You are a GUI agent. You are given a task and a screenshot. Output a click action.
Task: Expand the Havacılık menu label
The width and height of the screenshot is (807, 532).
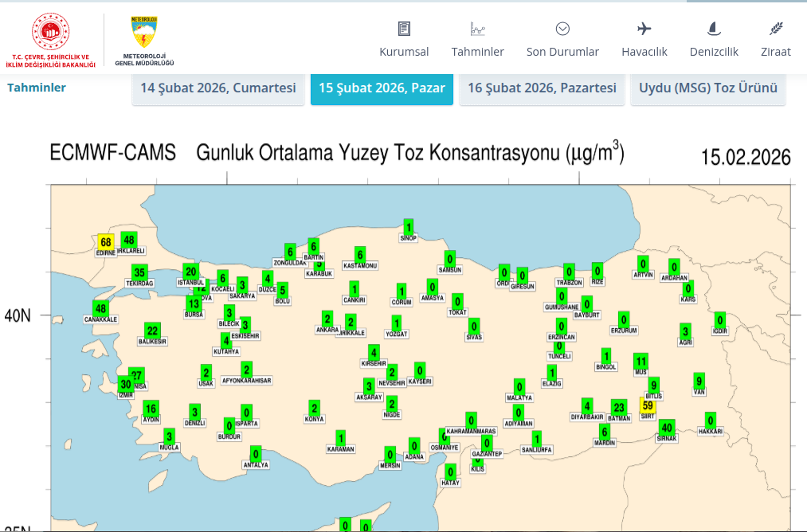tap(644, 52)
